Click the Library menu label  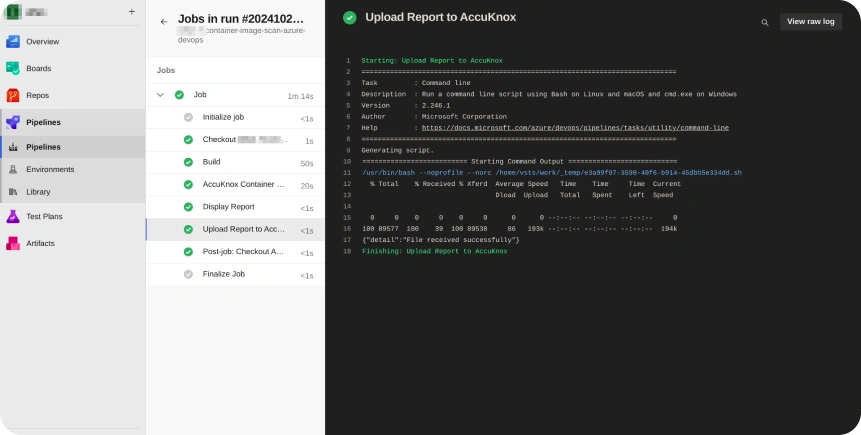38,192
